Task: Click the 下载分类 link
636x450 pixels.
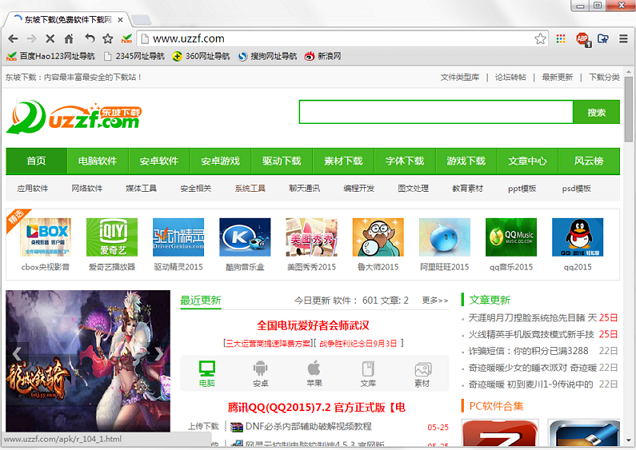Action: [x=604, y=77]
